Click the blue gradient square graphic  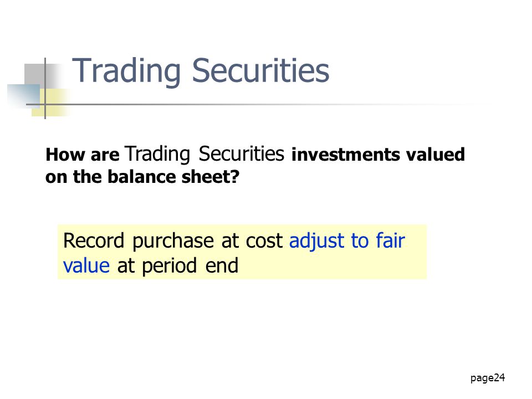[x=24, y=96]
